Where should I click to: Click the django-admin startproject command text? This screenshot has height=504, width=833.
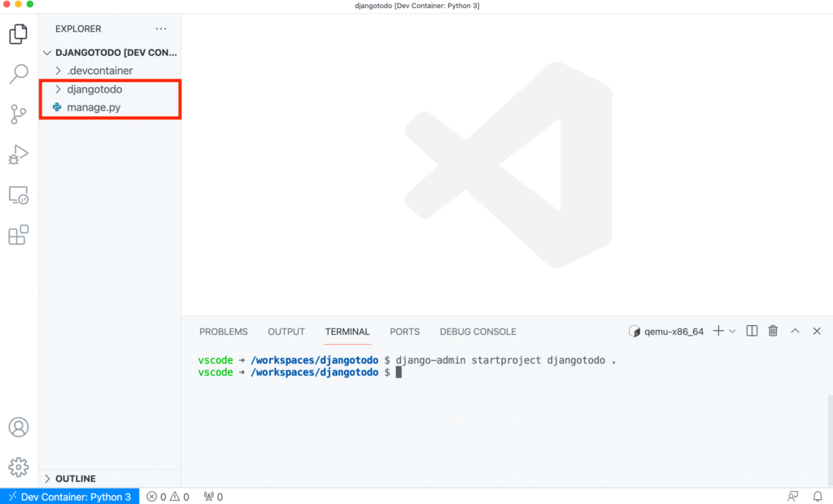coord(506,360)
